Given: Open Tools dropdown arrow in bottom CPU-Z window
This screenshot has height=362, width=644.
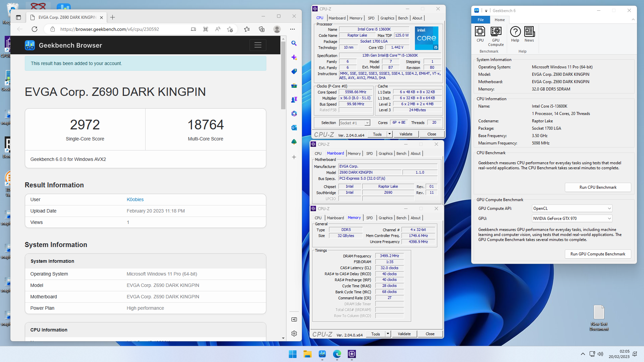Looking at the screenshot, I should [388, 334].
